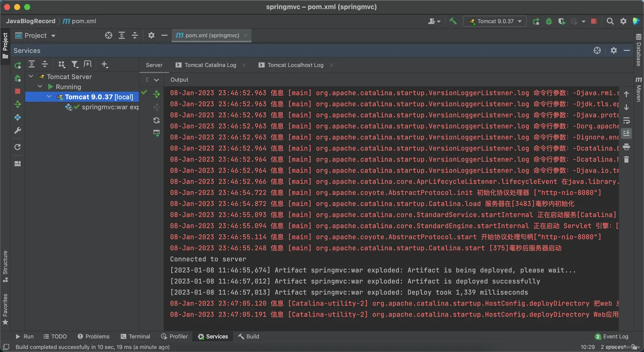Select the pom.xml (springmvc) editor tab

tap(212, 35)
